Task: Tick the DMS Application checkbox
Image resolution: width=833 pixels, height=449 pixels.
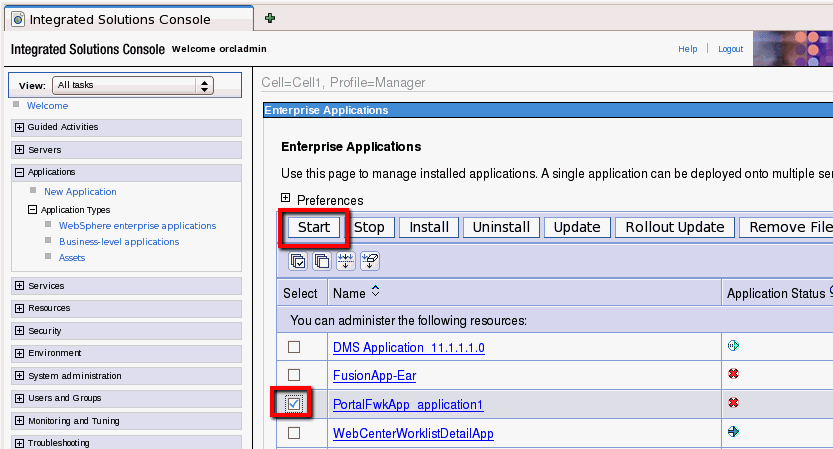Action: pos(294,347)
